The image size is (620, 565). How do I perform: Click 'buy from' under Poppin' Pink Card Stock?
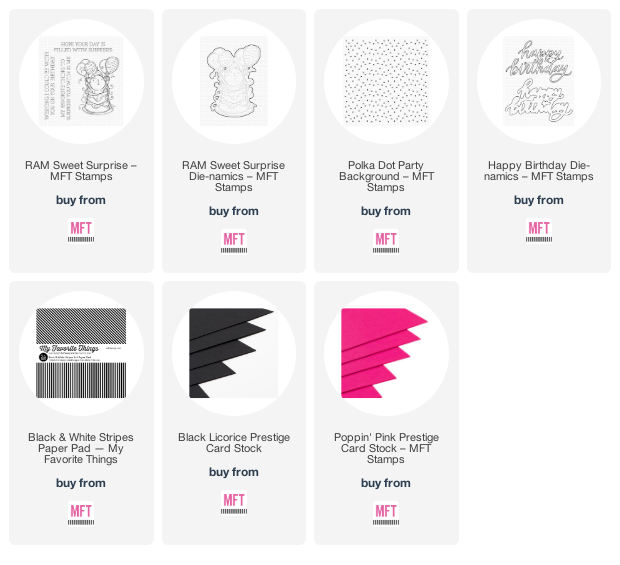point(386,483)
